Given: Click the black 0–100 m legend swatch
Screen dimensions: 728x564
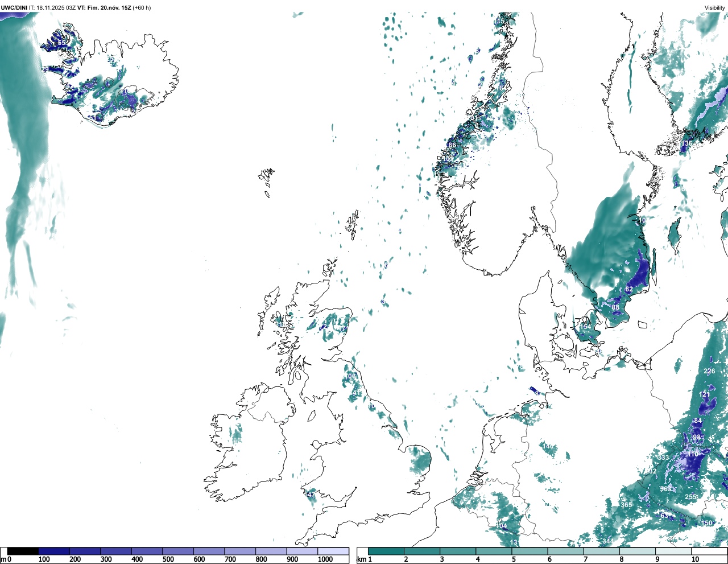Looking at the screenshot, I should pos(23,551).
